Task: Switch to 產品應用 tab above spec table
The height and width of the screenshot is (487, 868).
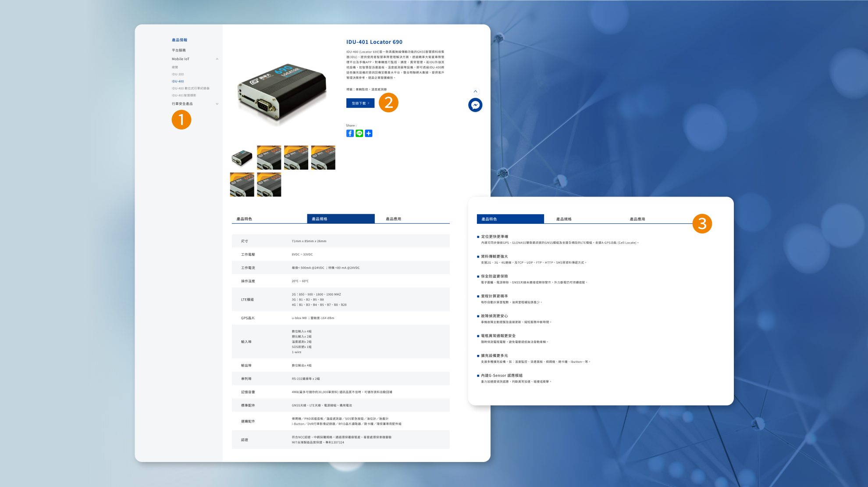Action: pos(393,219)
